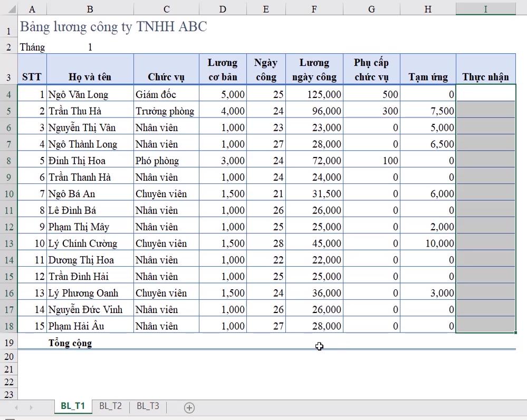Screen dimensions: 527x420
Task: Click the next sheet scroll arrow
Action: [31, 407]
